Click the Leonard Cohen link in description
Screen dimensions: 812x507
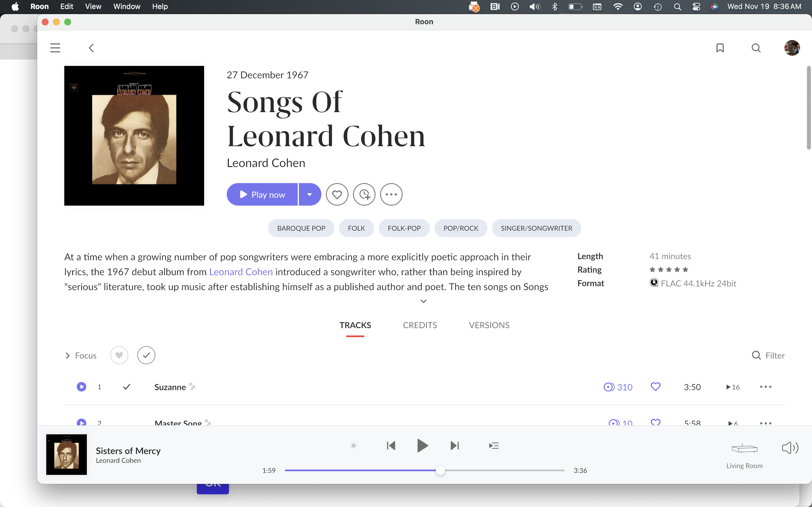[240, 272]
